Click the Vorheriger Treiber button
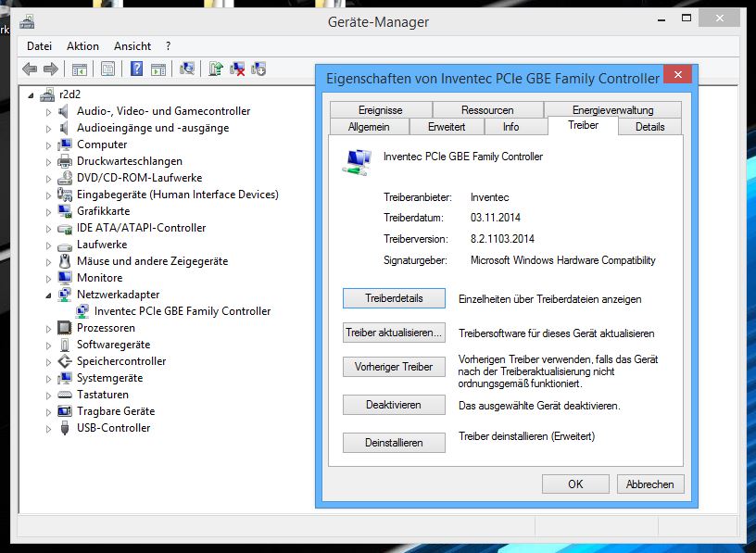The width and height of the screenshot is (756, 553). 394,367
